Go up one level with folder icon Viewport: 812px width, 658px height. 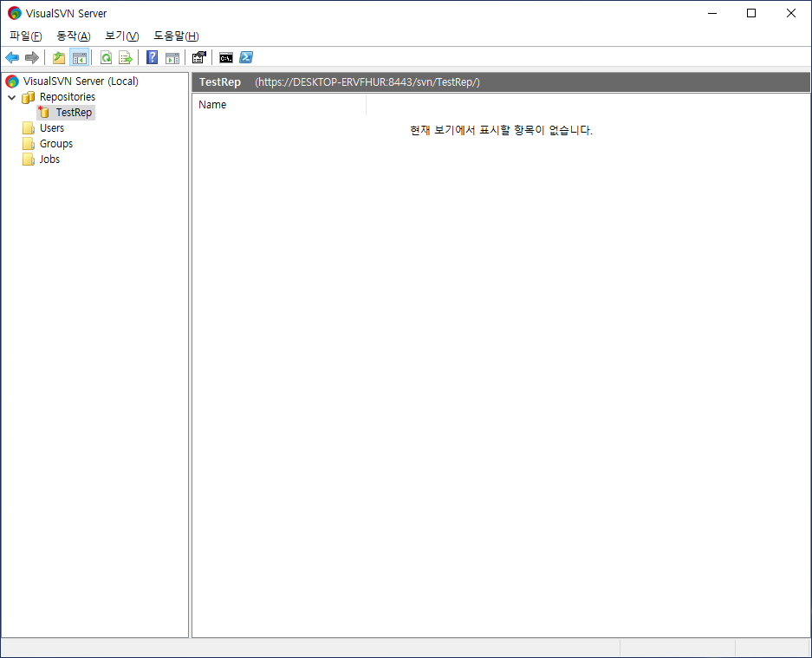[59, 57]
